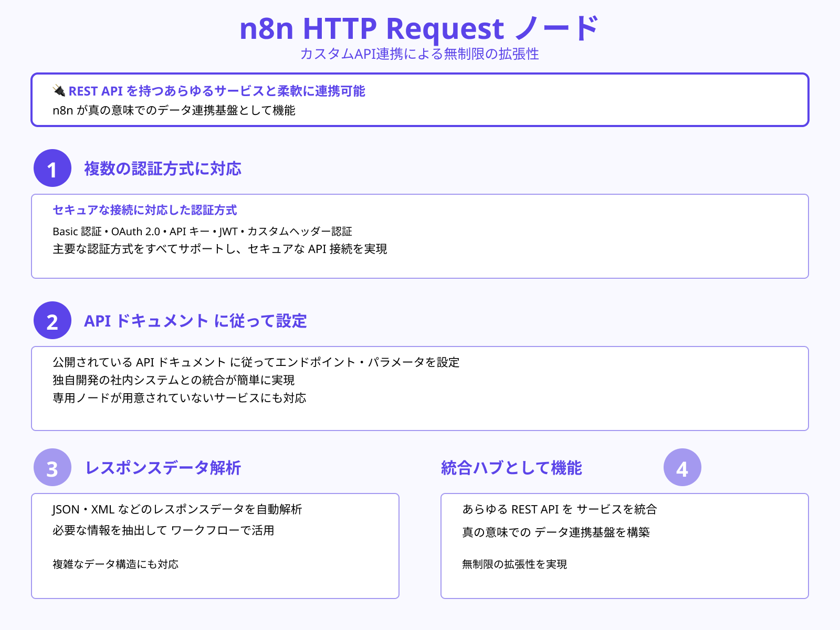
Task: Click the purple border of the top banner
Action: pos(420,75)
